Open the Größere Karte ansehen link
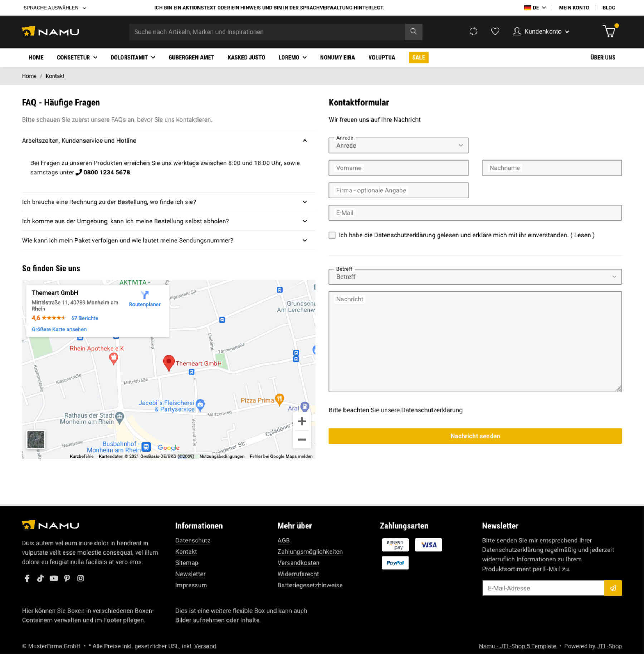Image resolution: width=644 pixels, height=654 pixels. [59, 329]
